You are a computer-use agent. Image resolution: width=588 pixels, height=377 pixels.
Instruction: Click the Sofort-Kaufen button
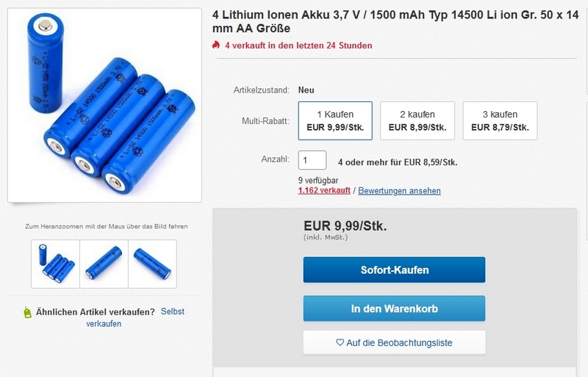coord(394,270)
